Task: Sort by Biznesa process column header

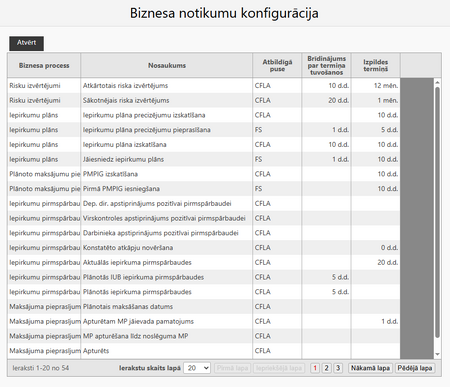Action: pyautogui.click(x=44, y=65)
